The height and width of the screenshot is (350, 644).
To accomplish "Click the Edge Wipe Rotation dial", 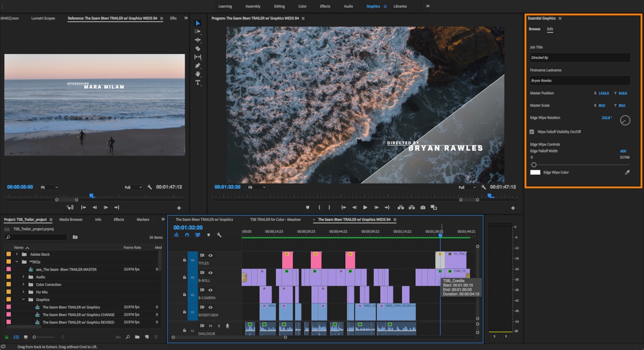I will (x=625, y=120).
